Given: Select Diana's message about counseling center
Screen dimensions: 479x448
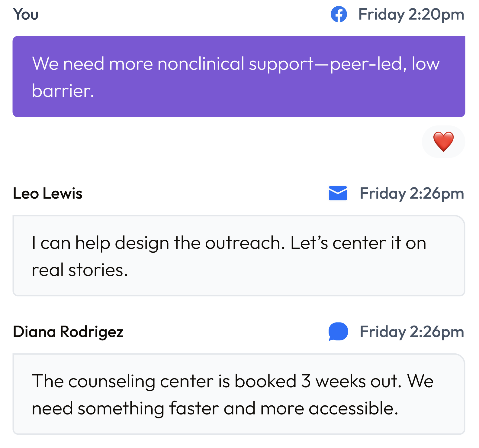Looking at the screenshot, I should (239, 394).
